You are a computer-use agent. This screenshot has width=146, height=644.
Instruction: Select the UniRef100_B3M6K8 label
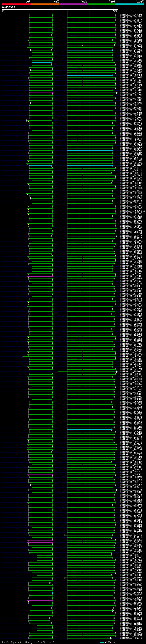pyautogui.click(x=131, y=58)
